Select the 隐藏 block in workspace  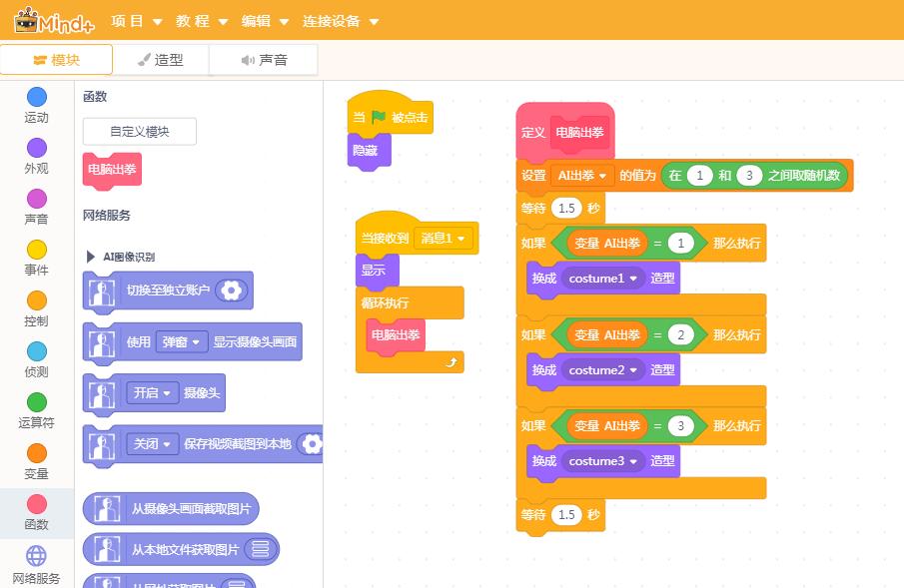pos(369,151)
